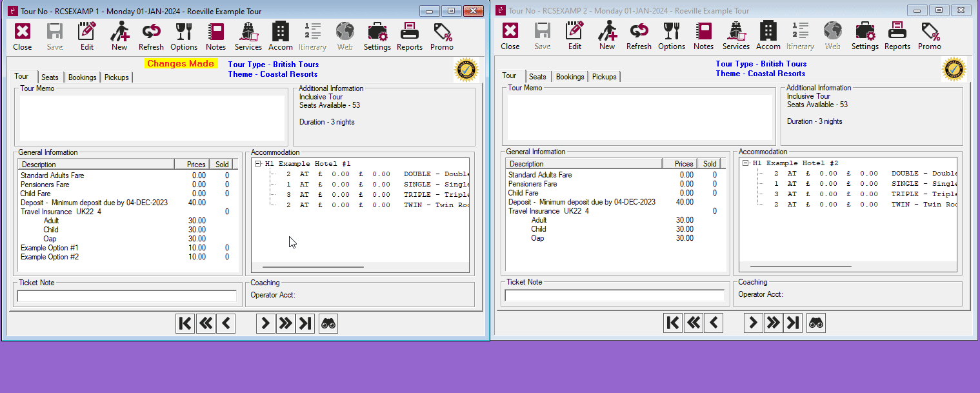Open Notes icon in RCSEXAMP 2 window
Image resolution: width=980 pixels, height=393 pixels.
(704, 35)
